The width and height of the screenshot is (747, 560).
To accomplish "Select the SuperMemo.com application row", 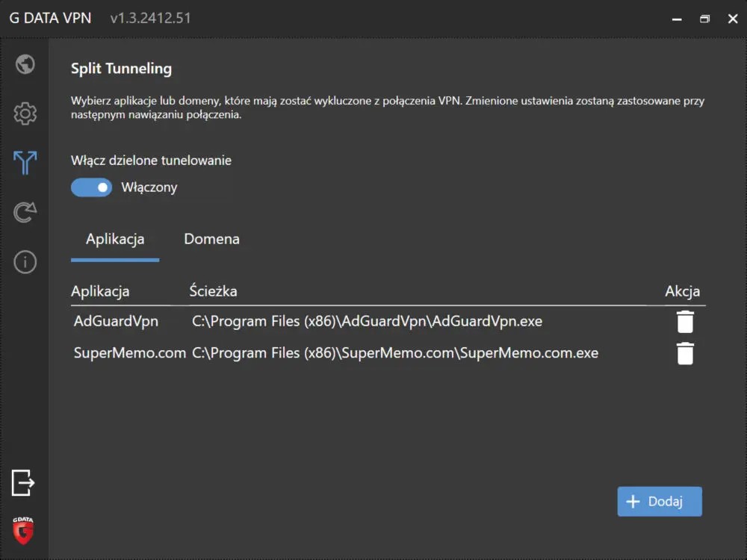I will [x=129, y=353].
